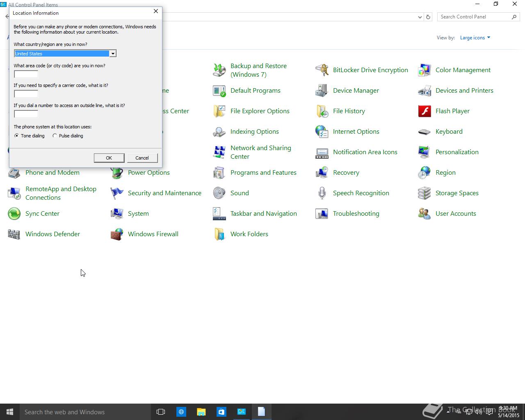Open View by Large icons dropdown
The image size is (525, 420).
475,38
